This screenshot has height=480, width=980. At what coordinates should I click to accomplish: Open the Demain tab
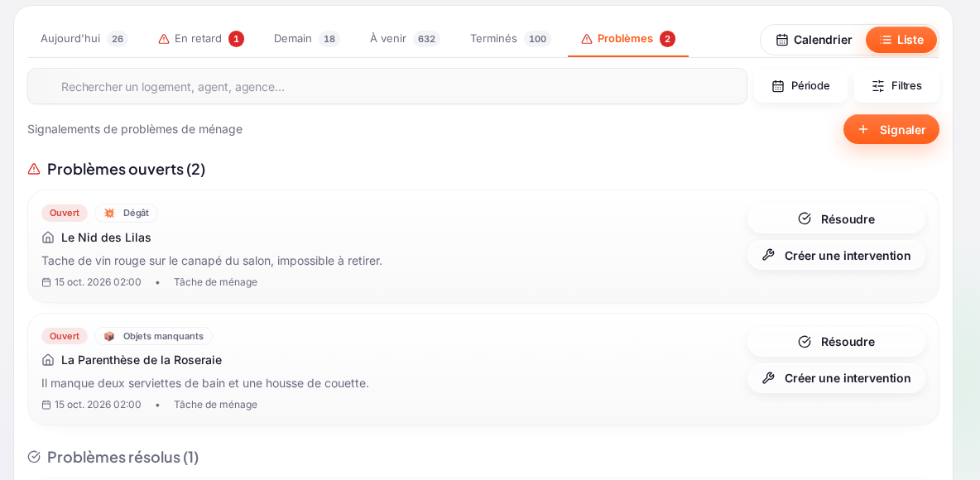point(306,39)
